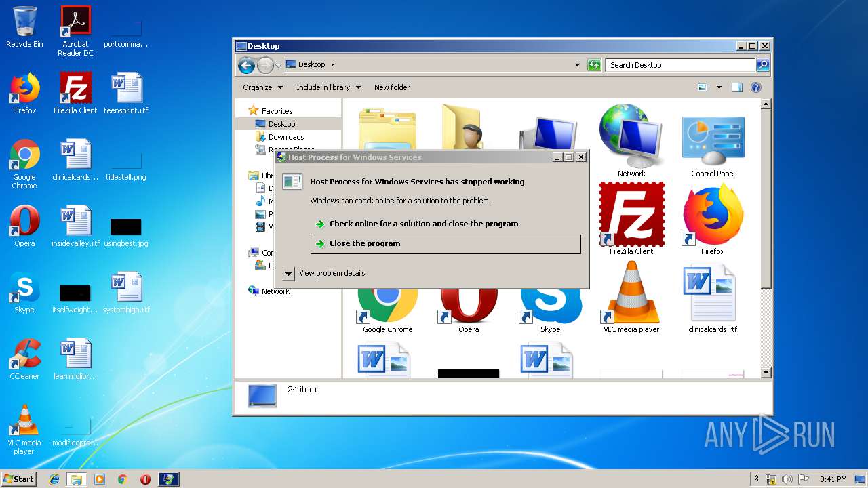Click Windows Explorer taskbar button
This screenshot has height=488, width=868.
(77, 479)
